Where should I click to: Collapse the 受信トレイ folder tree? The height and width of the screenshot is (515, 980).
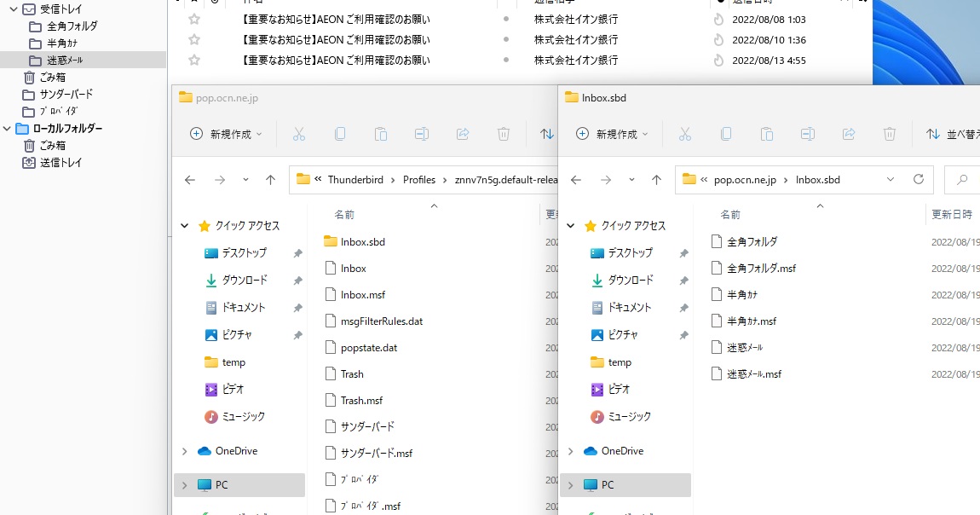click(x=14, y=9)
